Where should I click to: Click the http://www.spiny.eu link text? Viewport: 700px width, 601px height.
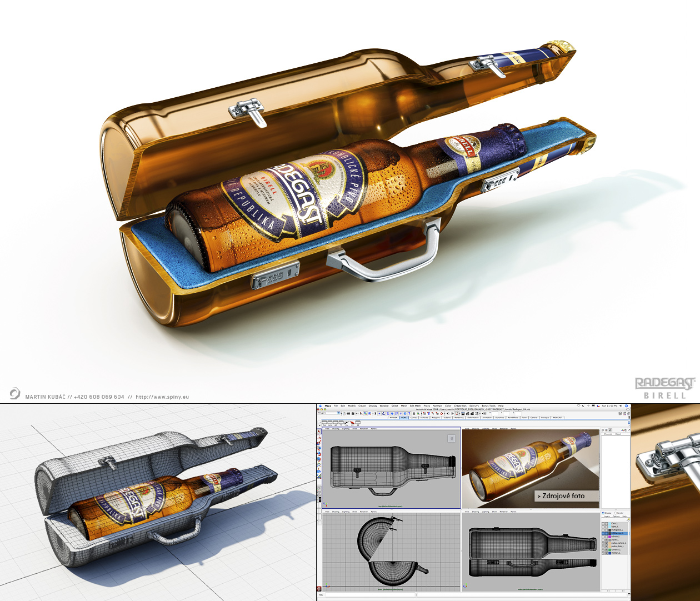[162, 397]
